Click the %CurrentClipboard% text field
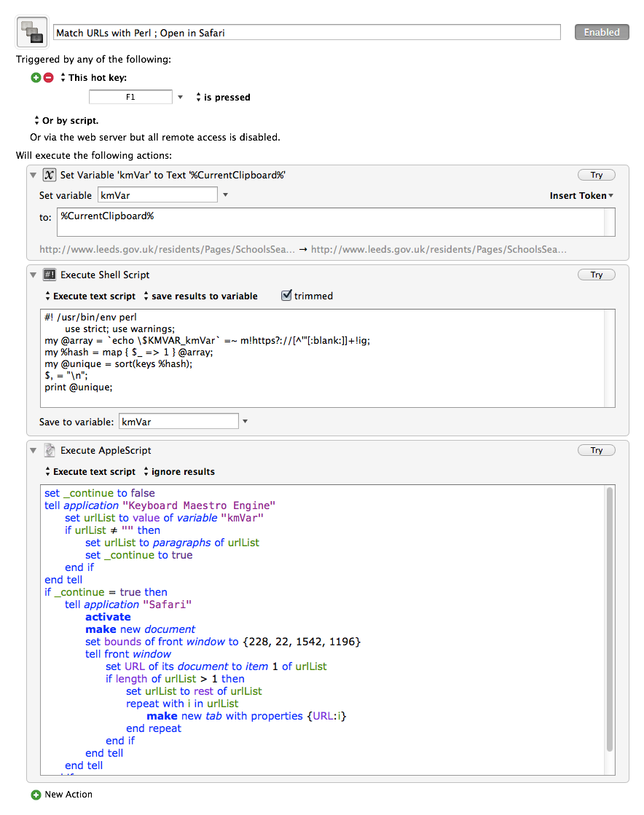 [x=336, y=222]
